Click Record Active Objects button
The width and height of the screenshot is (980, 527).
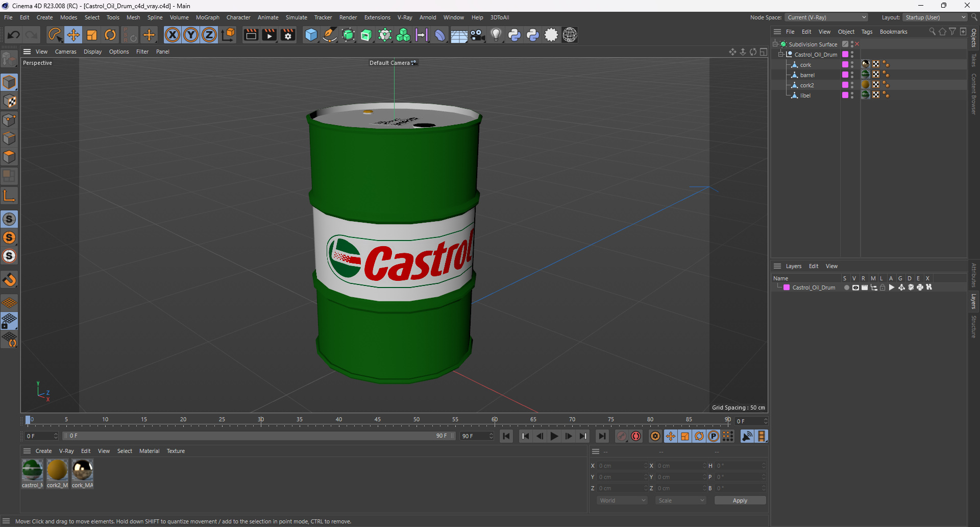click(621, 436)
